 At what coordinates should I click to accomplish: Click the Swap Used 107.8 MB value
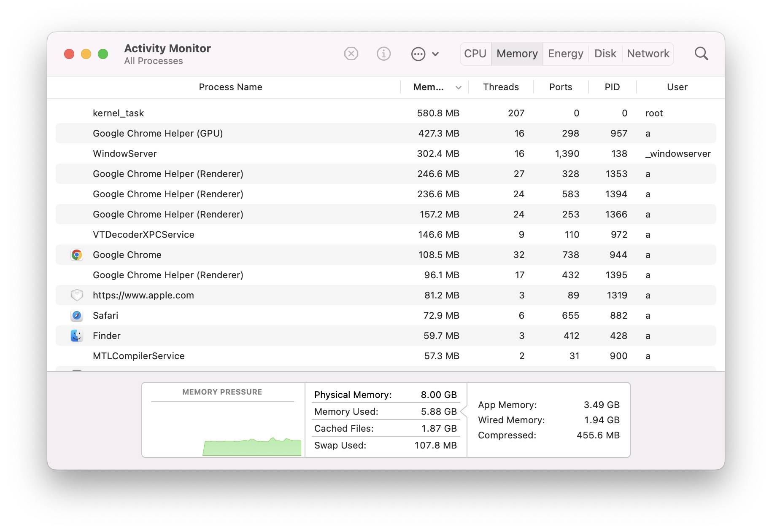pos(435,445)
